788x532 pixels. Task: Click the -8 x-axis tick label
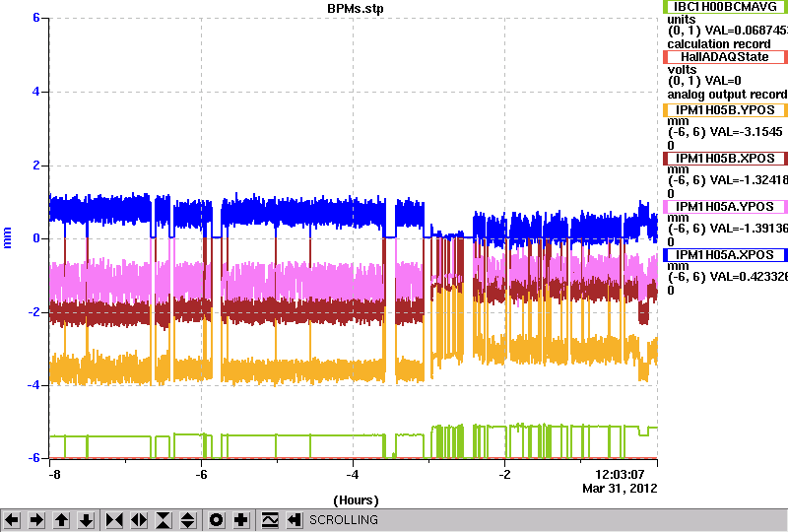pos(55,475)
